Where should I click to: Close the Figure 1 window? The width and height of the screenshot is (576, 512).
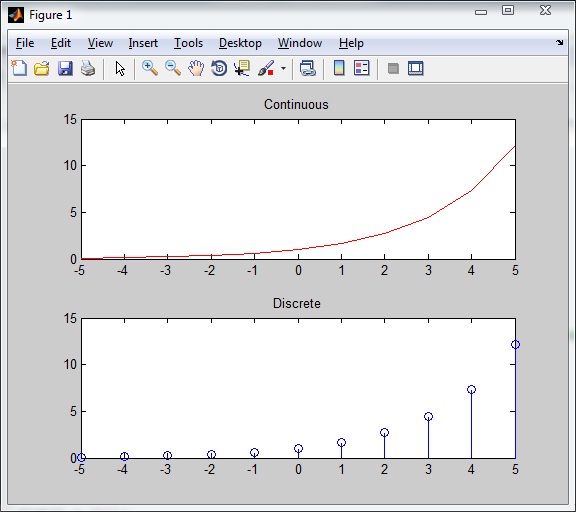coord(546,10)
